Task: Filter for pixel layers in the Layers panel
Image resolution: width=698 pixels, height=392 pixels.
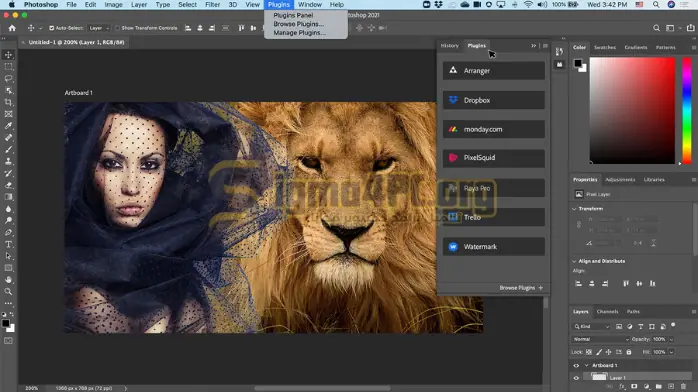Action: 619,327
